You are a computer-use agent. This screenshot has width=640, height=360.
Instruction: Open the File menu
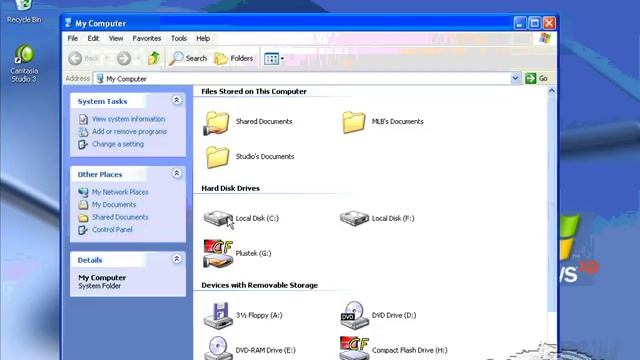point(73,38)
